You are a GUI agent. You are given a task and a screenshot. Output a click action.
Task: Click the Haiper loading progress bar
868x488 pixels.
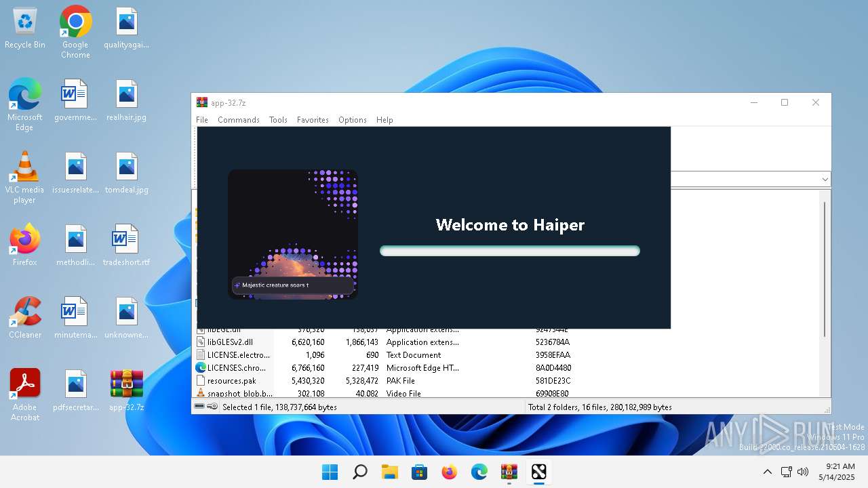[510, 251]
